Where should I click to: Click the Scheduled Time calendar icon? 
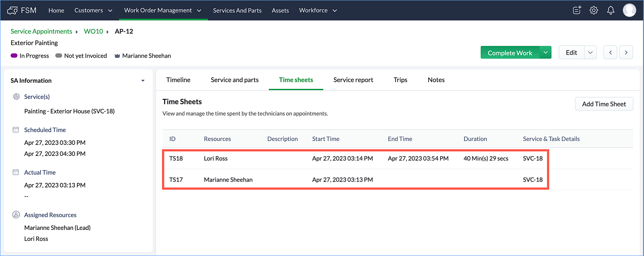16,130
